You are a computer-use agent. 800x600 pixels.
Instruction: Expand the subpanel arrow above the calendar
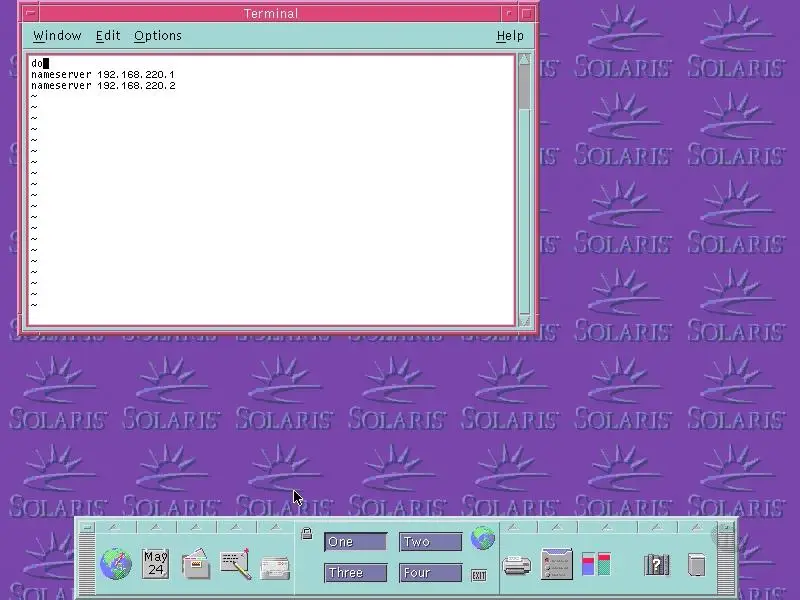tap(156, 527)
